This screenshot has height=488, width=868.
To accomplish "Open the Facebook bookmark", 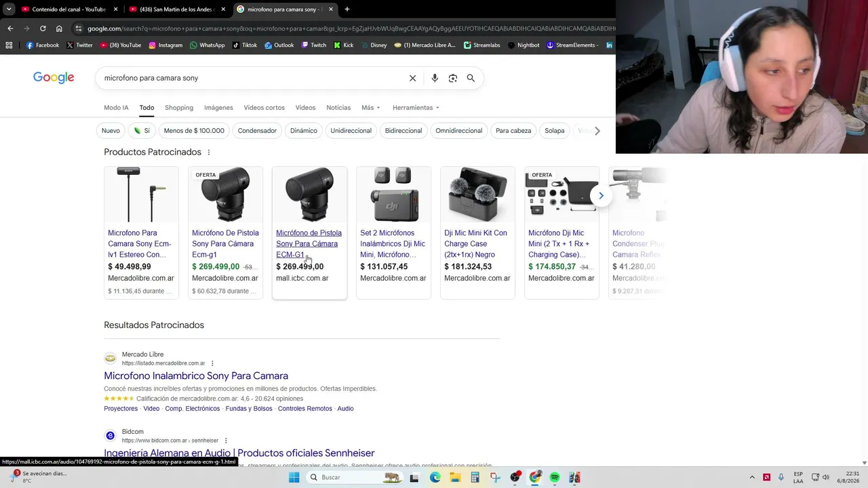I will point(42,45).
